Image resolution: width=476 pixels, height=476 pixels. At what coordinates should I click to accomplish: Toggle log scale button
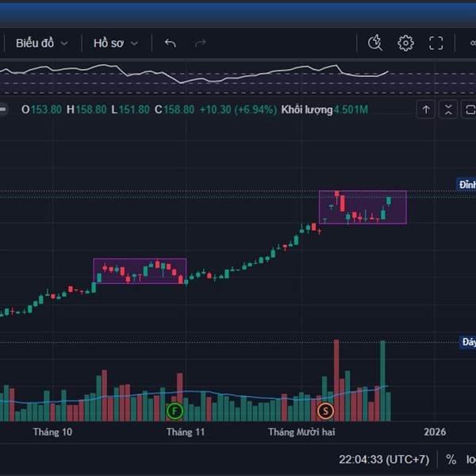tap(470, 459)
